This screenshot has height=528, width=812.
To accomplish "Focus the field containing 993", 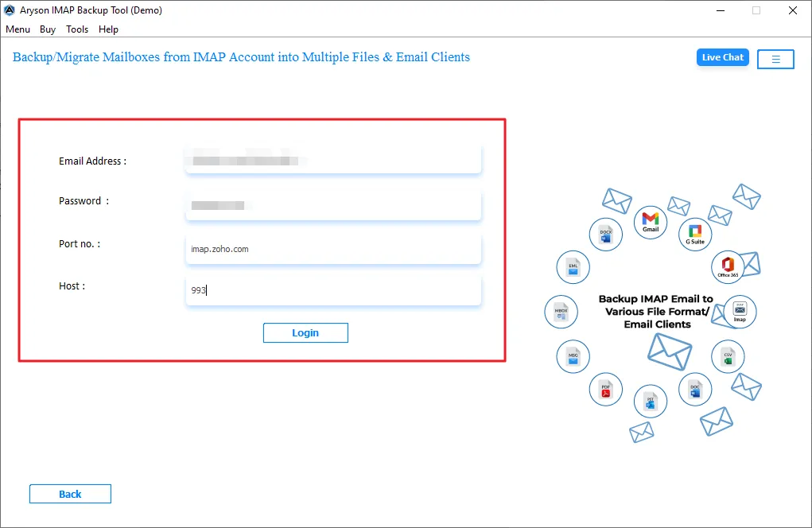I will (333, 290).
